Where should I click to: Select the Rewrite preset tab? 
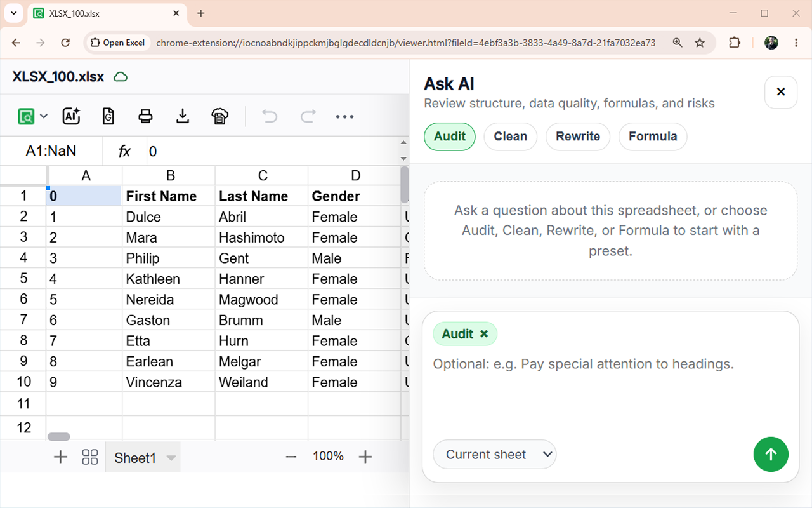point(578,137)
